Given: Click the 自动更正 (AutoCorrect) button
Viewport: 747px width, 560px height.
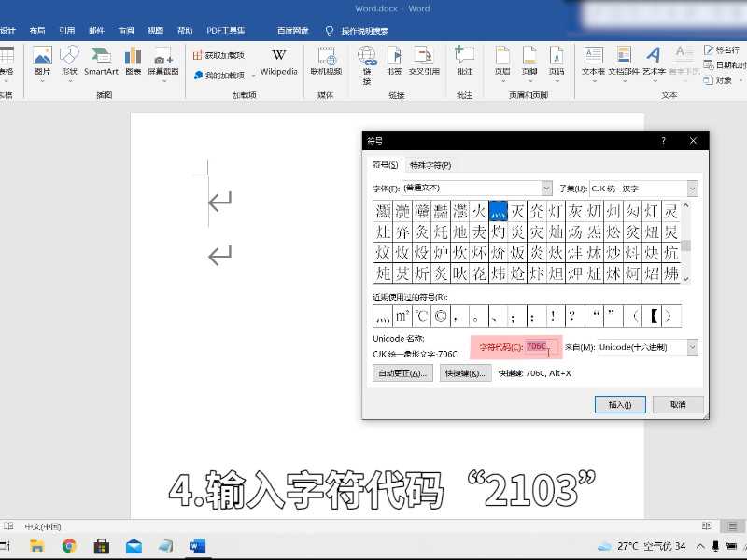Looking at the screenshot, I should tap(402, 373).
